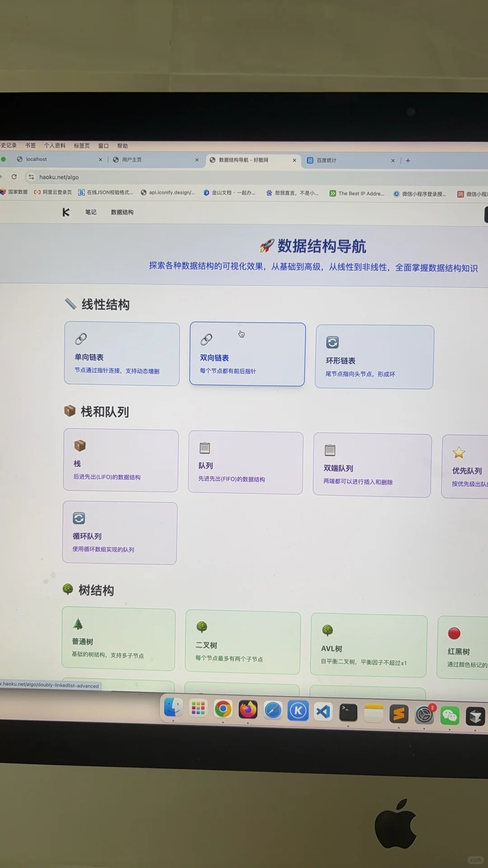Open the 标签页 menu
This screenshot has height=868, width=488.
(x=82, y=146)
